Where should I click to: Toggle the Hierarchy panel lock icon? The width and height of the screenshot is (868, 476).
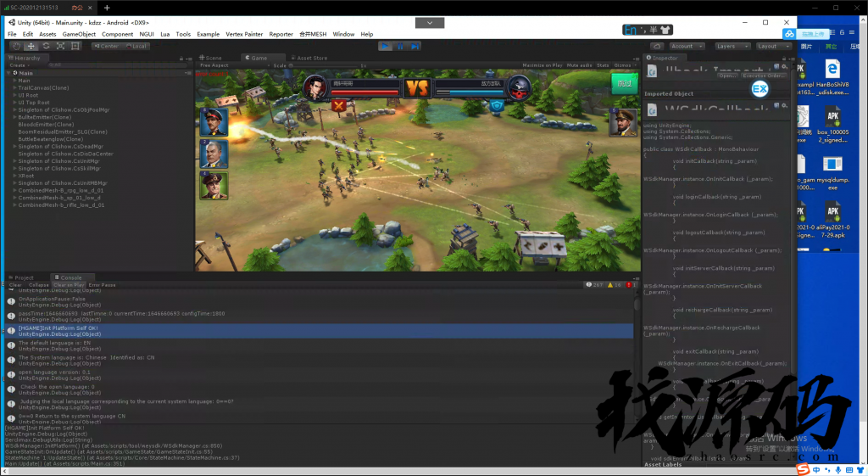click(181, 59)
